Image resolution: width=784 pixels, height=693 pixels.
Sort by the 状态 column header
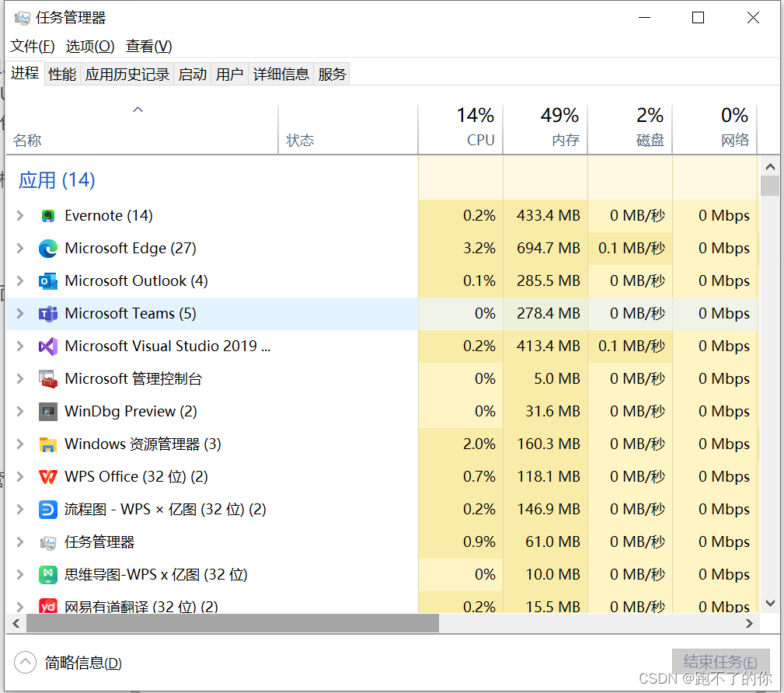click(348, 130)
